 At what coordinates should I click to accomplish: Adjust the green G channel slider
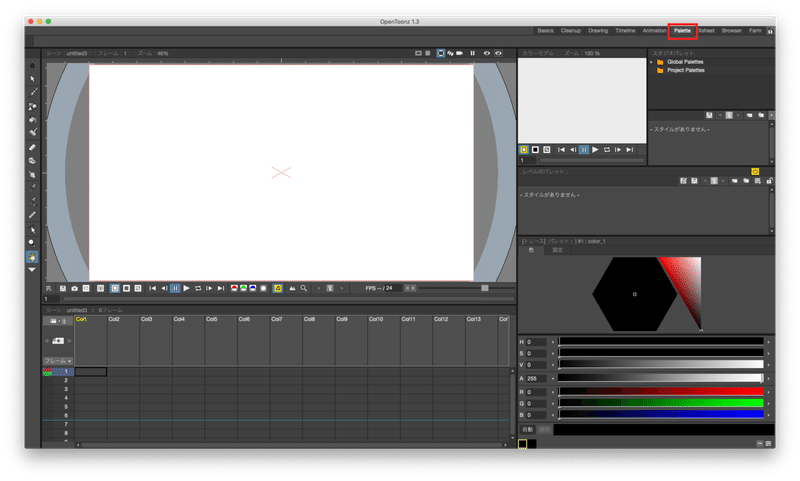pos(661,403)
